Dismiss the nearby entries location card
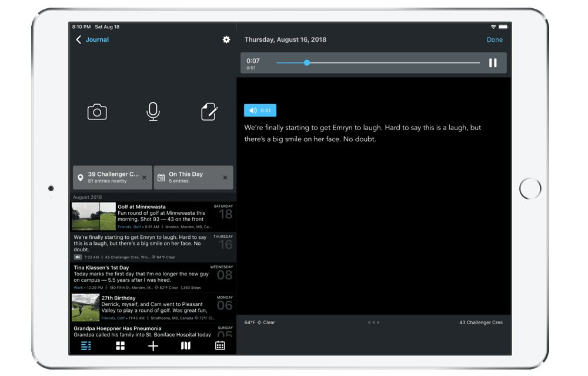Image resolution: width=588 pixels, height=376 pixels. tap(145, 178)
